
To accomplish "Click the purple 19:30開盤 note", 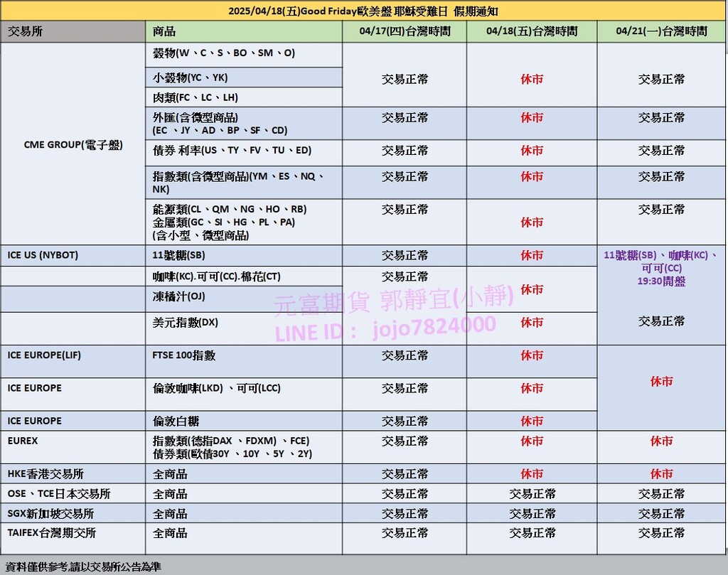I will coord(661,281).
